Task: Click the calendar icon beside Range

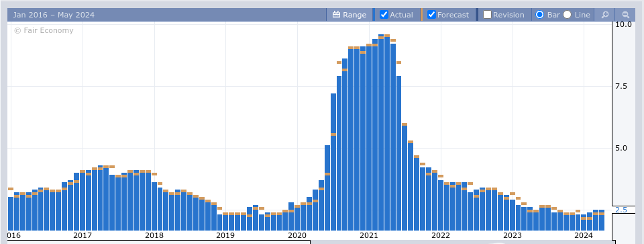Action: 336,15
